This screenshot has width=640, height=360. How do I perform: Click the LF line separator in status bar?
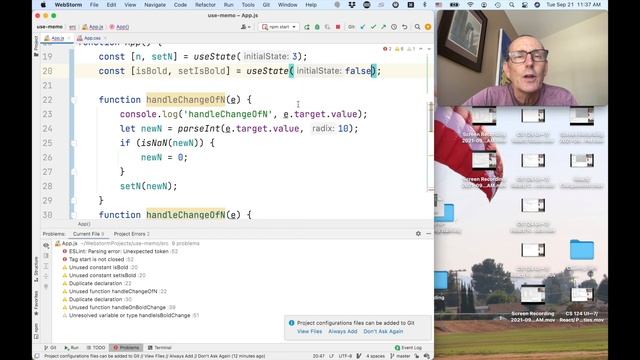[331, 356]
